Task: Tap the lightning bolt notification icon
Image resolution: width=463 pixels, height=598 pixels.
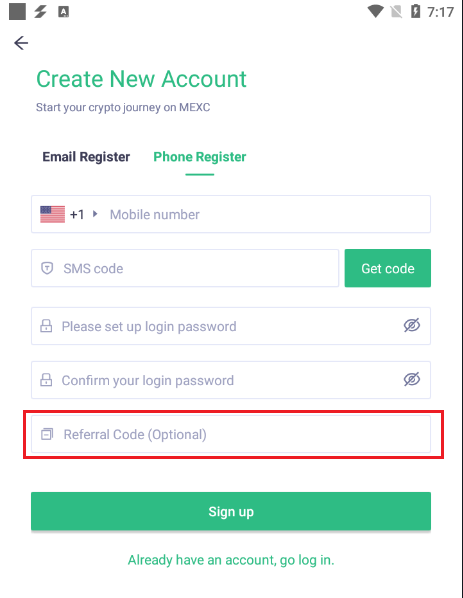Action: coord(40,12)
